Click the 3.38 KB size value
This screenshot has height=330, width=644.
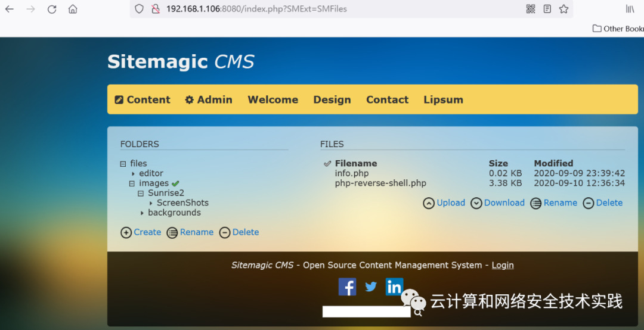(505, 183)
